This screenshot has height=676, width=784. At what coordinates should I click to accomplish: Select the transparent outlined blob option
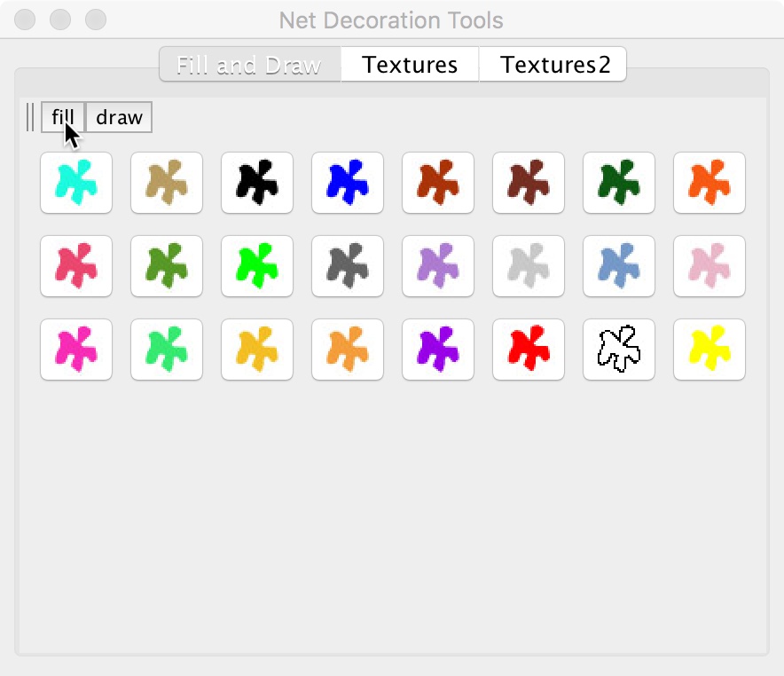[x=619, y=350]
